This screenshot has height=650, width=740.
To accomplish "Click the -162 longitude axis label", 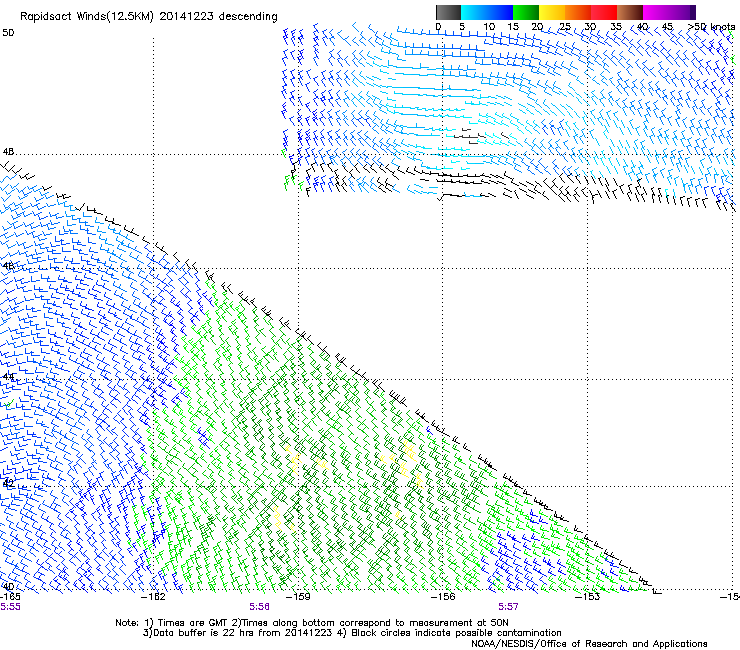I will click(154, 597).
